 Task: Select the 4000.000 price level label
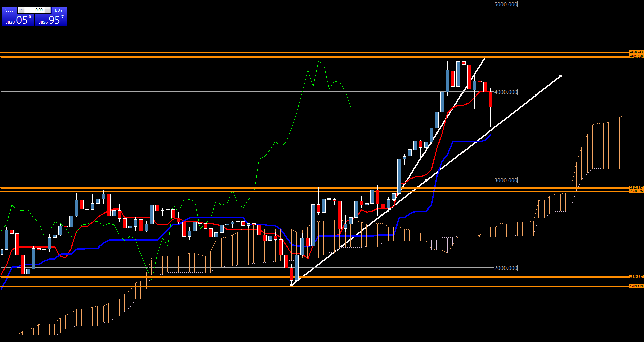(506, 92)
